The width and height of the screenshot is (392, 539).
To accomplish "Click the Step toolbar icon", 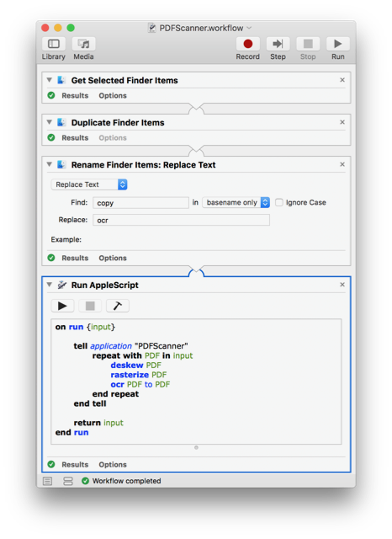I will pos(278,44).
